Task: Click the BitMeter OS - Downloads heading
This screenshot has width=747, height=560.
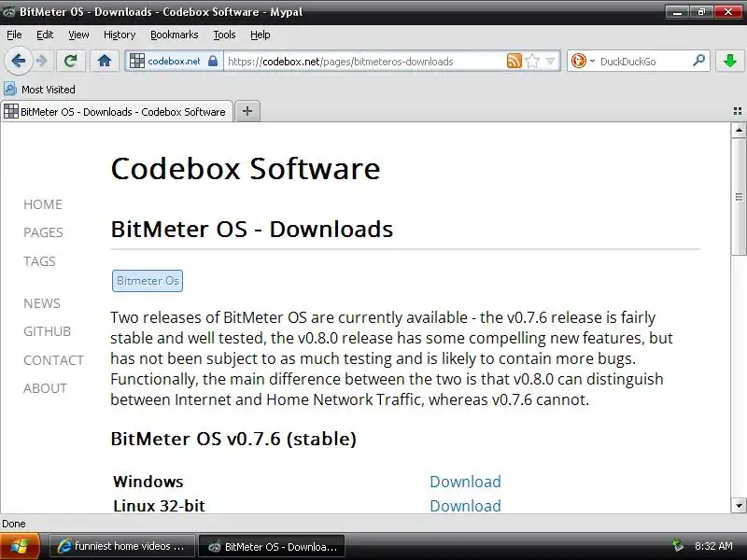Action: coord(252,229)
